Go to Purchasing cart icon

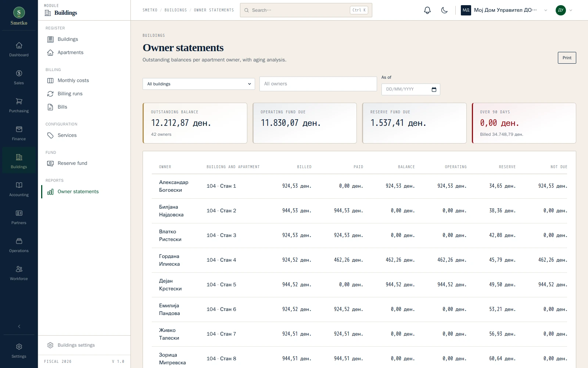pyautogui.click(x=19, y=101)
